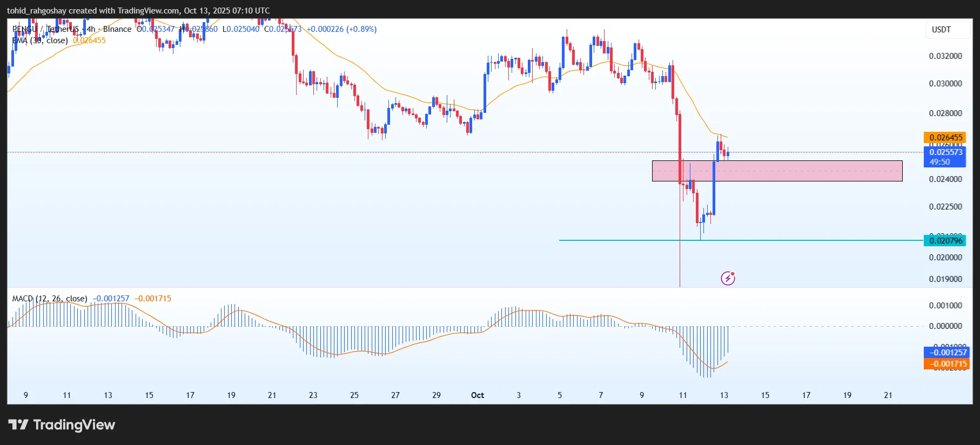Click the 0.000000 level on the MACD scale
The width and height of the screenshot is (980, 445).
(945, 326)
